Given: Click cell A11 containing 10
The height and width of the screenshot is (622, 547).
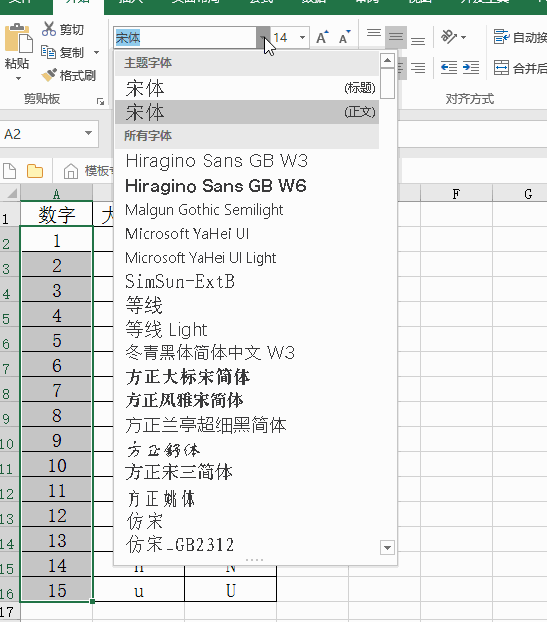Looking at the screenshot, I should (x=57, y=465).
